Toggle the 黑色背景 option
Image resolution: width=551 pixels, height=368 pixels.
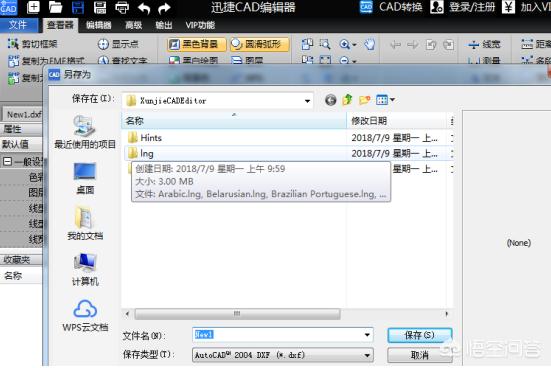click(197, 44)
